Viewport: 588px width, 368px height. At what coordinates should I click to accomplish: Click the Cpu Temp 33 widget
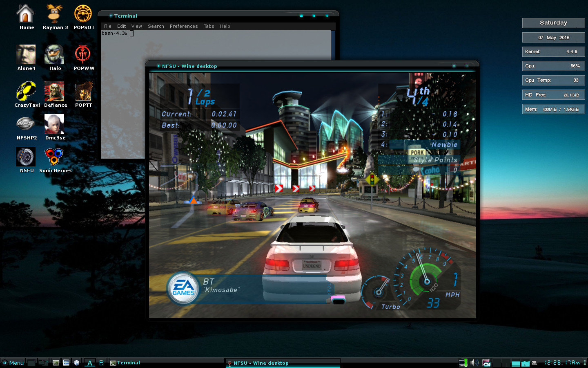click(553, 80)
